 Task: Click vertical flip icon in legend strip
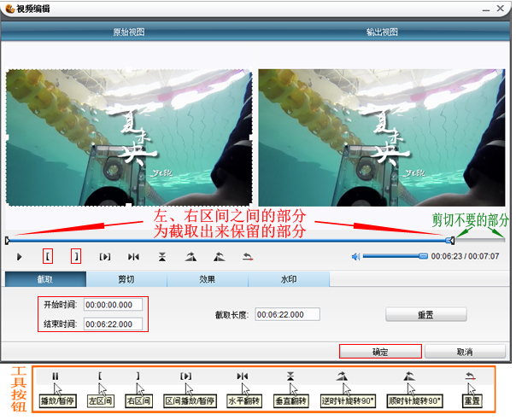[x=290, y=376]
